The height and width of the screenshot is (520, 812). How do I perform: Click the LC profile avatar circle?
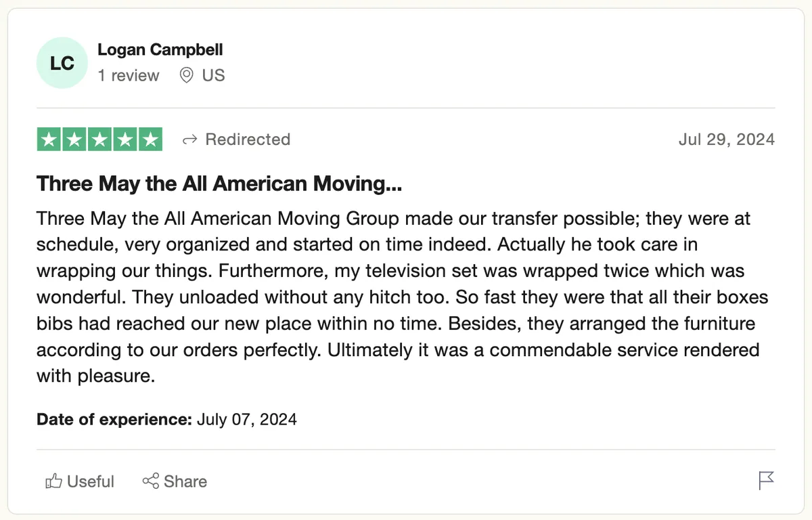click(62, 63)
